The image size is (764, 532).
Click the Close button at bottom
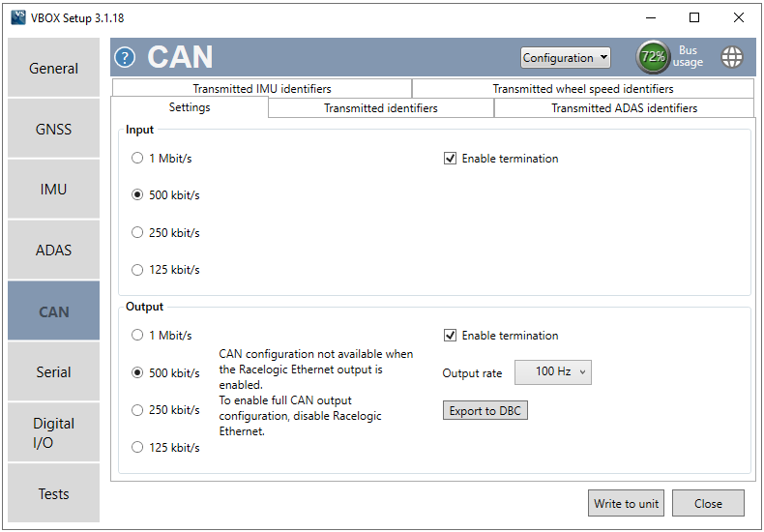click(x=708, y=503)
